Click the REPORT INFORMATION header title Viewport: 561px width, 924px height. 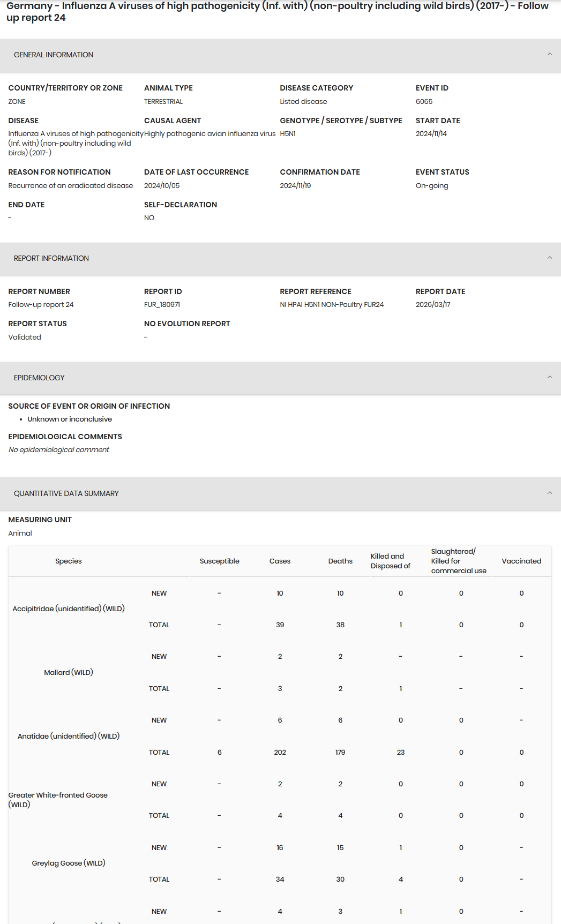pyautogui.click(x=51, y=258)
